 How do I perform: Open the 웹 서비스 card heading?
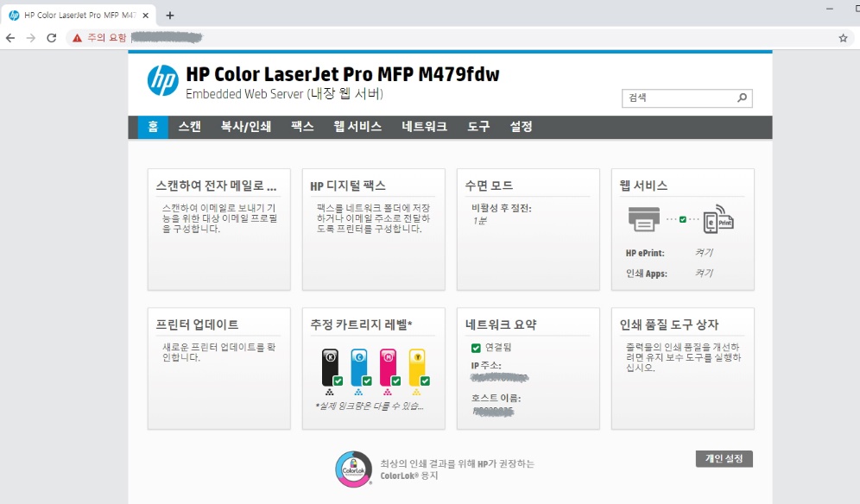(x=643, y=186)
